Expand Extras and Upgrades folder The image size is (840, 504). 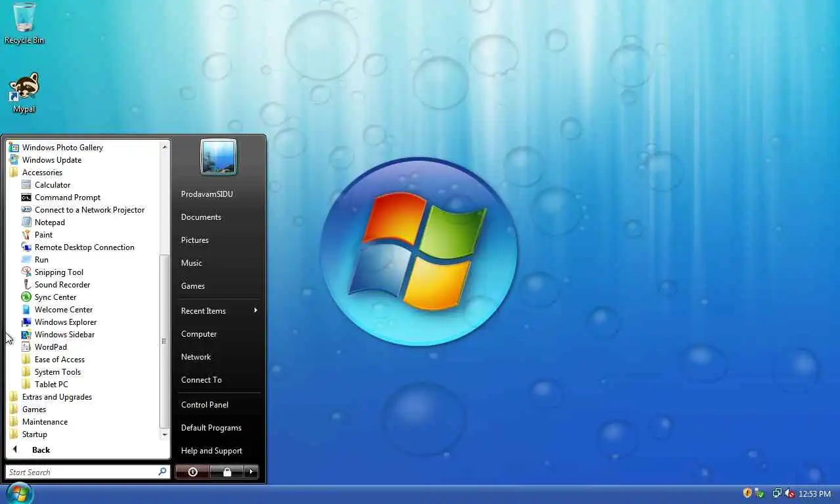[x=51, y=397]
